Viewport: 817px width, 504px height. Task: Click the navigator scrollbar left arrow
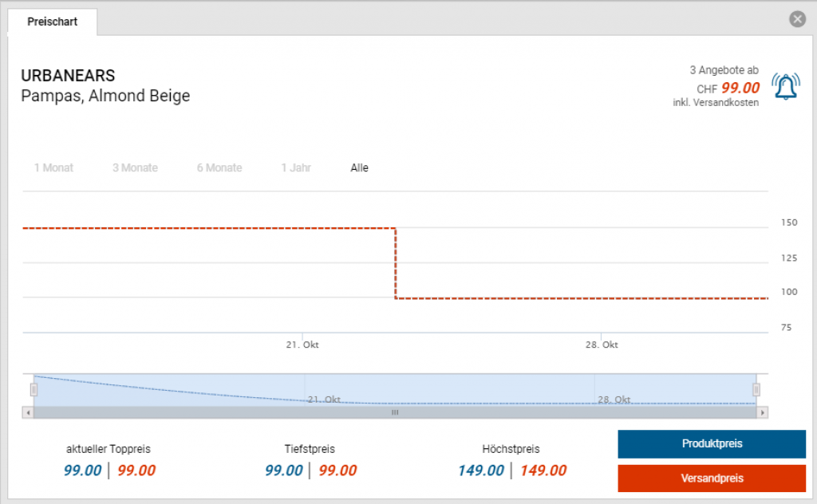point(28,413)
